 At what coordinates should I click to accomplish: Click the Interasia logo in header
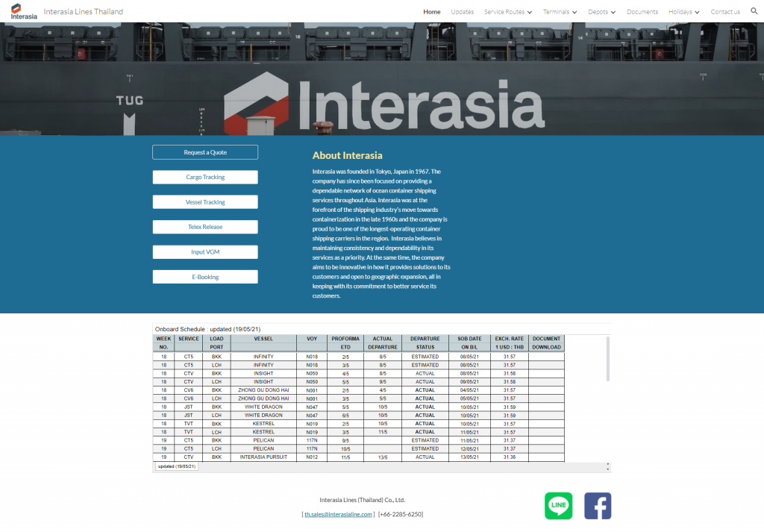tap(23, 11)
